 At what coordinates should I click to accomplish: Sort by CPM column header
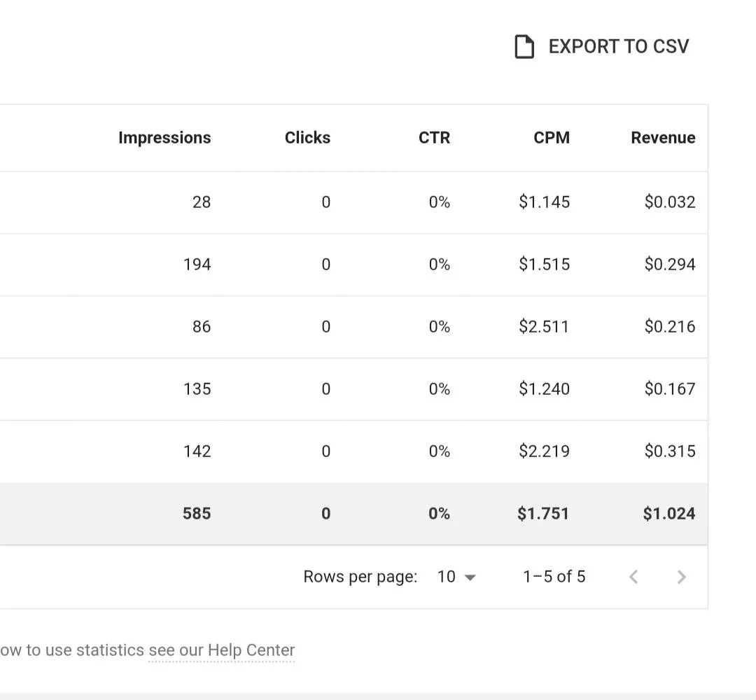coord(552,137)
